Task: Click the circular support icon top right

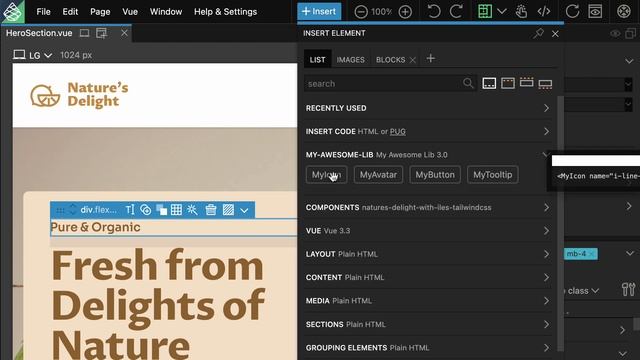Action: pos(624,11)
